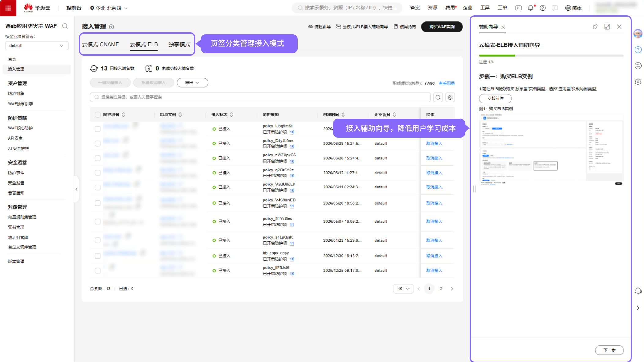
Task: Click the search magnifier beside Web应用防火墙 WAF
Action: click(65, 26)
